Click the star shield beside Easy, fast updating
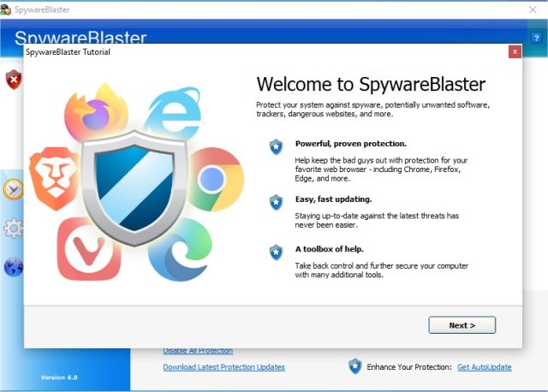 276,203
